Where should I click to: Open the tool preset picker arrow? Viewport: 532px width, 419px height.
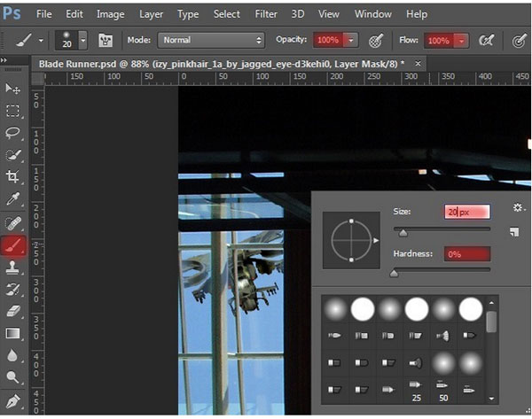(x=41, y=41)
